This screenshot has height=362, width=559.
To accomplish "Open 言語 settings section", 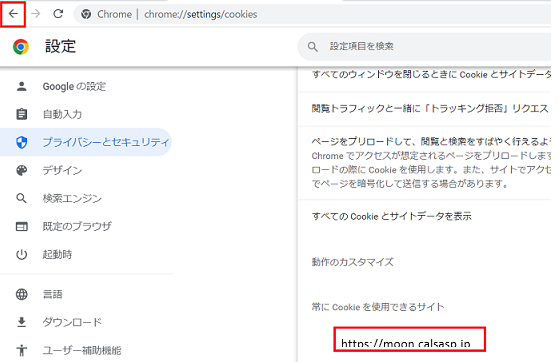I will click(53, 294).
